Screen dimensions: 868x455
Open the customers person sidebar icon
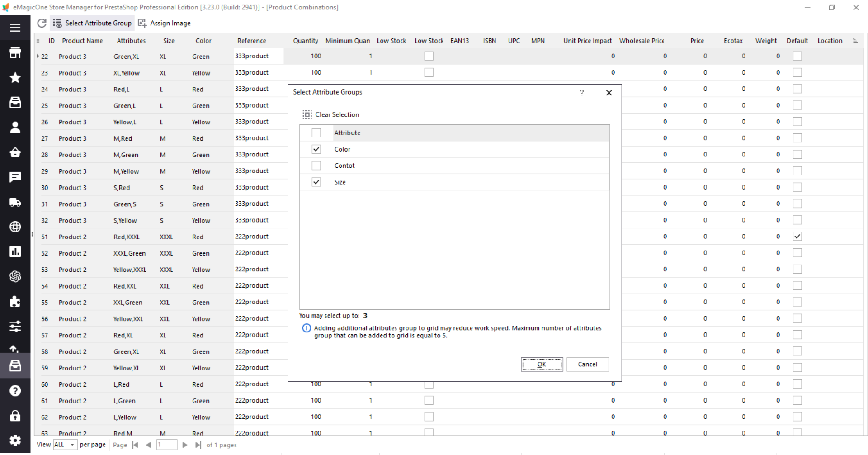tap(15, 128)
